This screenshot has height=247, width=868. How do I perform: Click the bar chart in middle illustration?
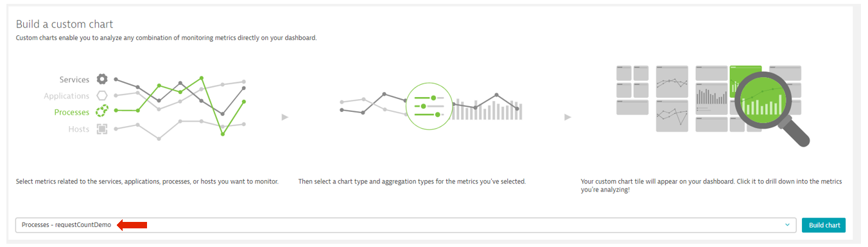tap(488, 110)
